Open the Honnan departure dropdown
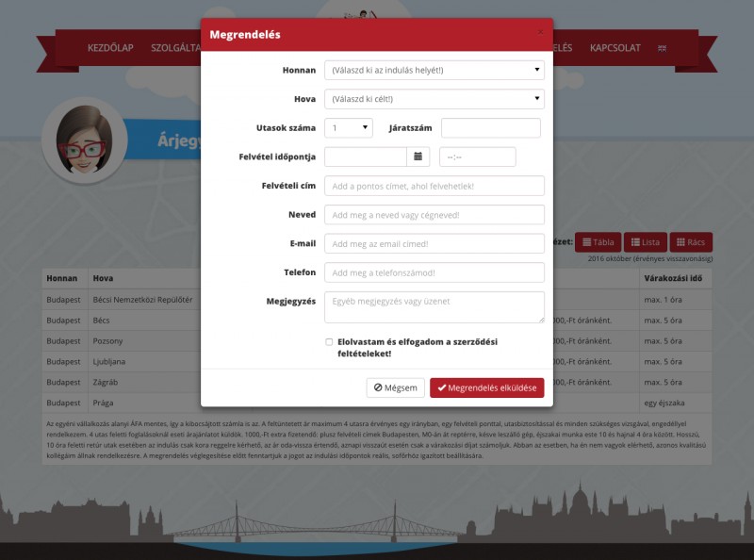Screen dimensions: 754x560 (x=434, y=70)
